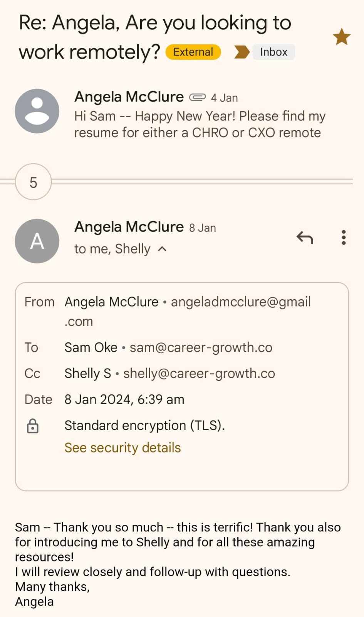Viewport: 364px width, 617px height.
Task: Expand the 5 collapsed messages
Action: 34,182
